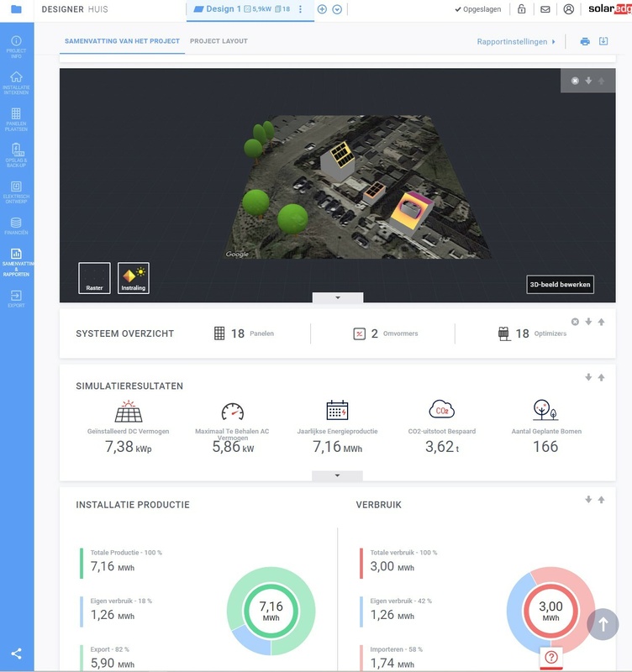The height and width of the screenshot is (672, 632).
Task: Click CO2-uitstoot Bespaard 3,62 t value
Action: coord(442,447)
